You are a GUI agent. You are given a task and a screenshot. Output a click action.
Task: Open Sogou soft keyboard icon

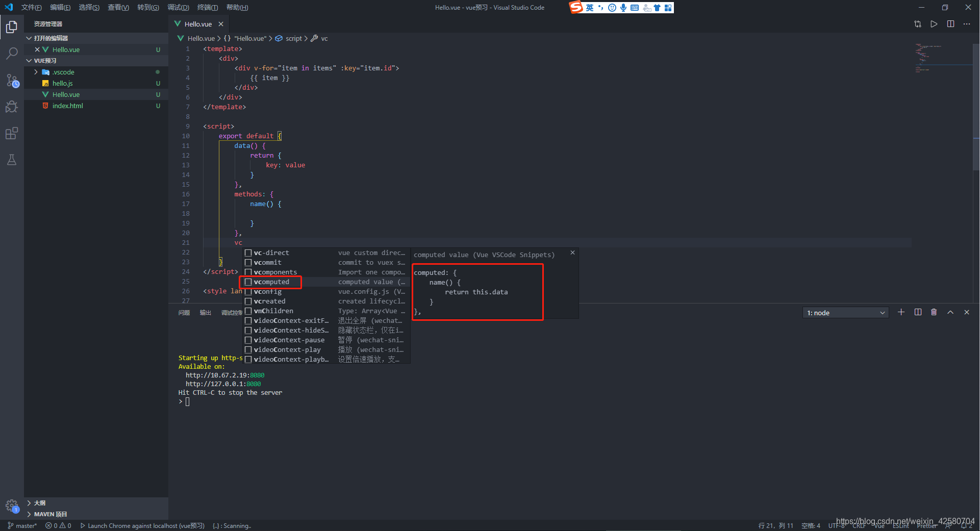tap(635, 8)
